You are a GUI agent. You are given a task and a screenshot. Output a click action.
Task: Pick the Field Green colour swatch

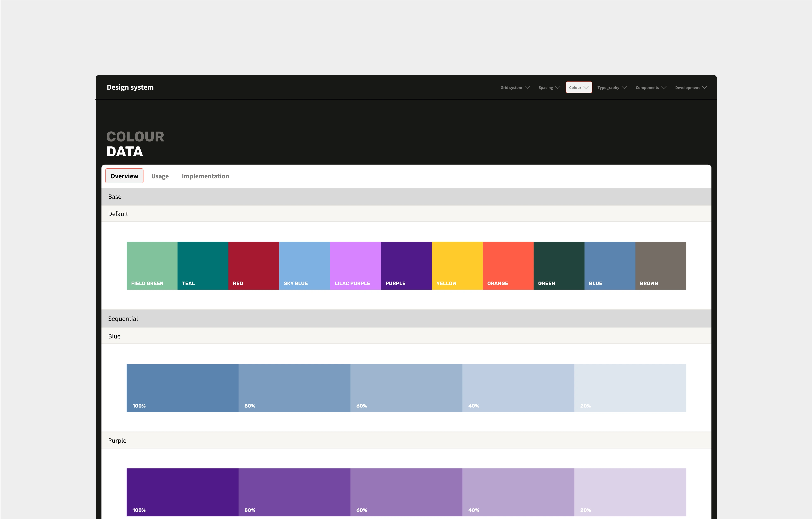pyautogui.click(x=152, y=265)
